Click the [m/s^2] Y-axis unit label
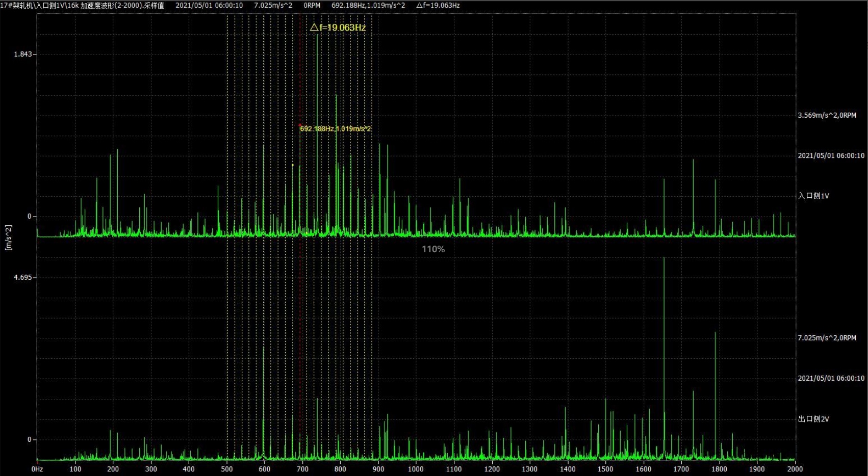The width and height of the screenshot is (868, 476). coord(8,237)
